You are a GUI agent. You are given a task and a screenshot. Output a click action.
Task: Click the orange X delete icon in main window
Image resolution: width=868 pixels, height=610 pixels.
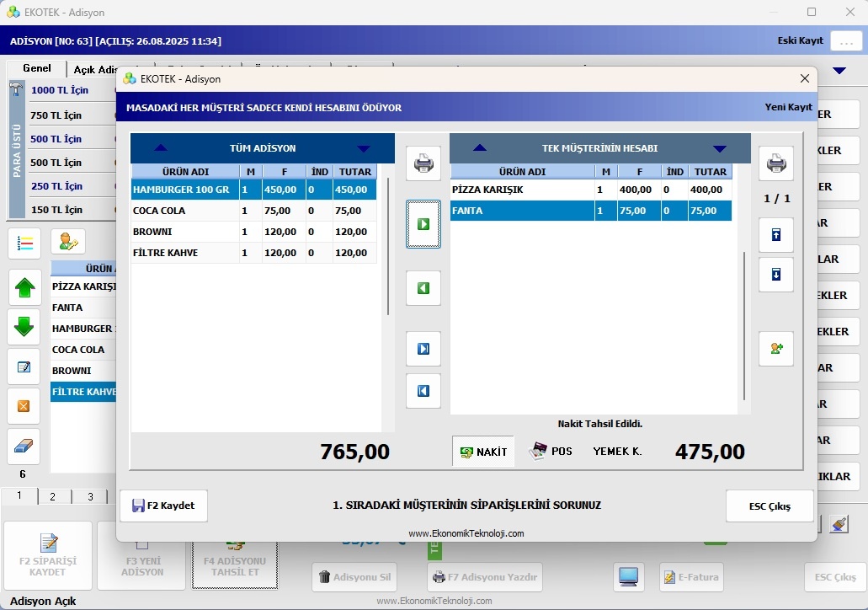click(24, 406)
